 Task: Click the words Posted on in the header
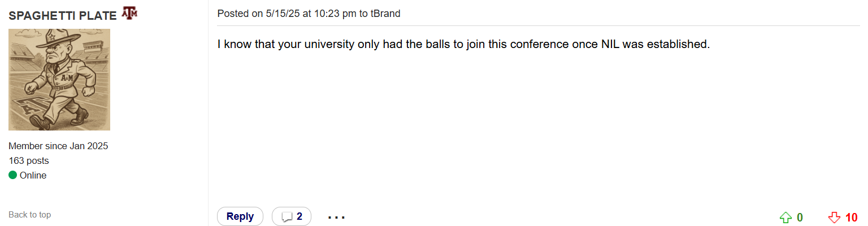click(240, 14)
